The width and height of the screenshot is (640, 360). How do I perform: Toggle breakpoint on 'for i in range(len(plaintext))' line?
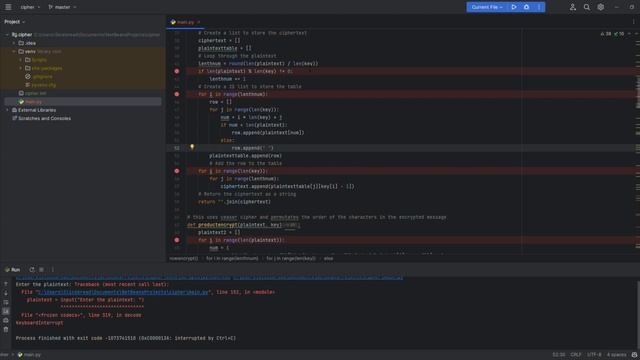coord(177,240)
